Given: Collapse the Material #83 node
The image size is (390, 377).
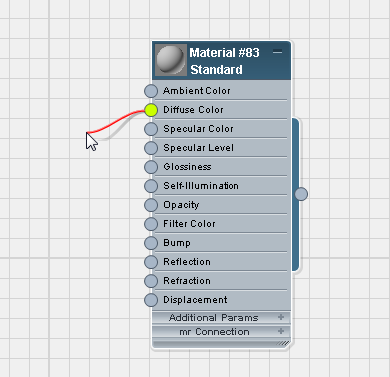Looking at the screenshot, I should coord(277,52).
